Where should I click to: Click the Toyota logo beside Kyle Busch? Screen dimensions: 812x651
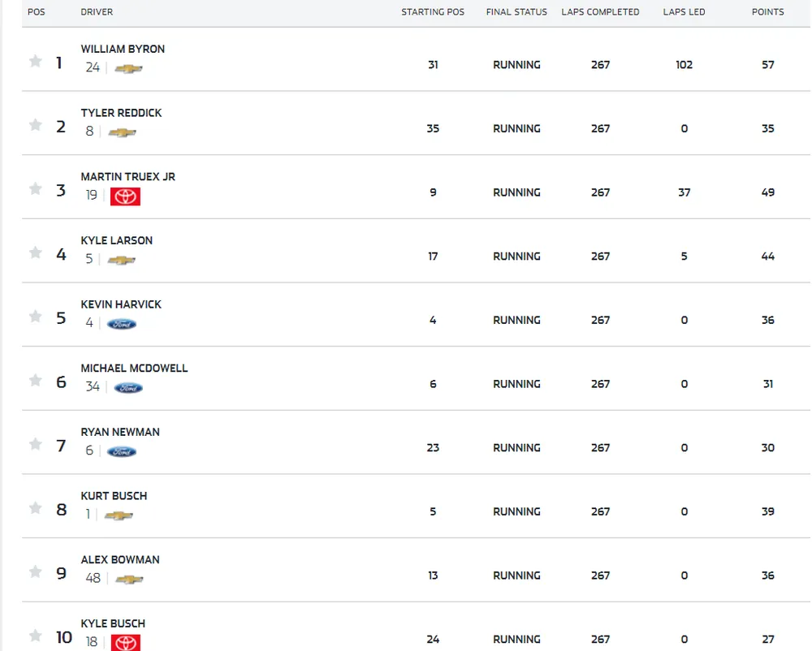(125, 643)
